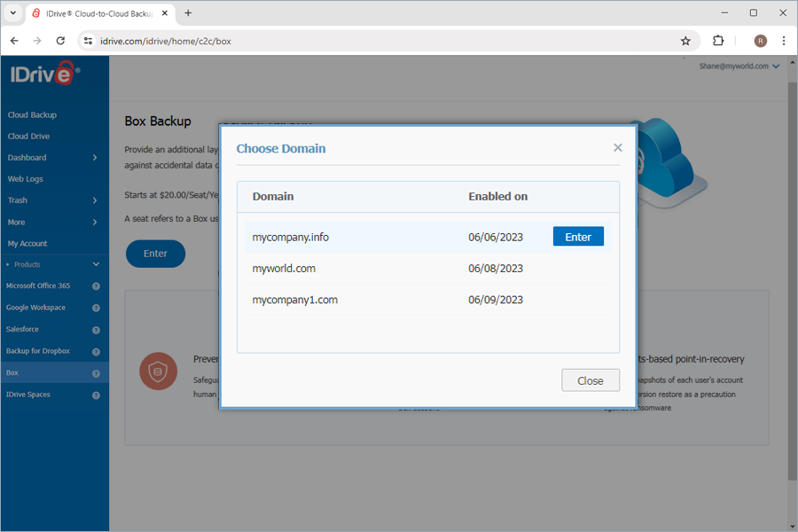Expand the Dashboard sidebar section
Image resolution: width=798 pixels, height=532 pixels.
[x=55, y=157]
